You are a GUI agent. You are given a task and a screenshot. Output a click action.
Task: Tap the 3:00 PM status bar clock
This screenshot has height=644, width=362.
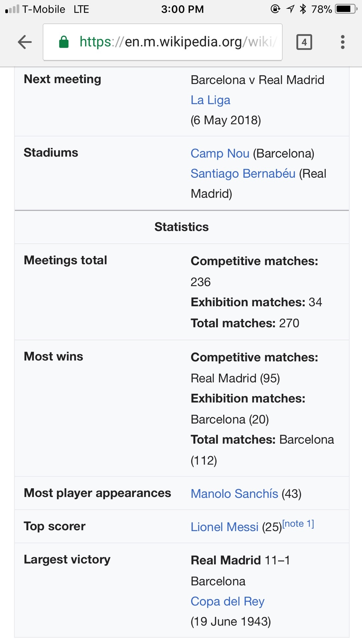pos(182,9)
